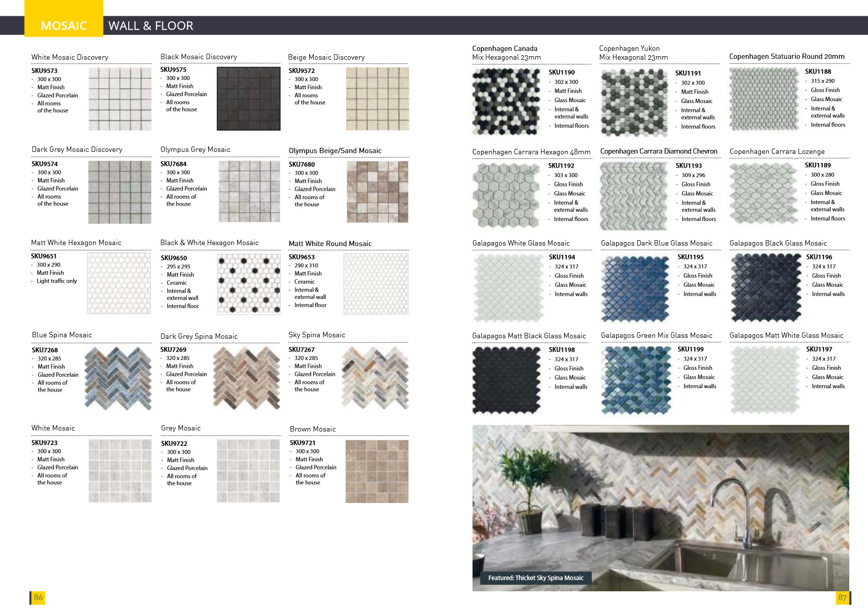
Task: Select the SKU1197 product code
Action: point(818,349)
